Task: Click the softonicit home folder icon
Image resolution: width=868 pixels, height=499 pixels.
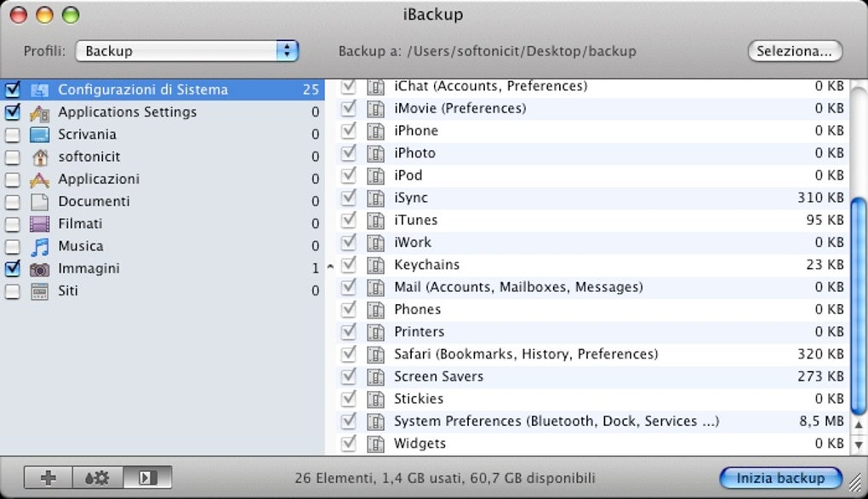Action: [x=39, y=158]
